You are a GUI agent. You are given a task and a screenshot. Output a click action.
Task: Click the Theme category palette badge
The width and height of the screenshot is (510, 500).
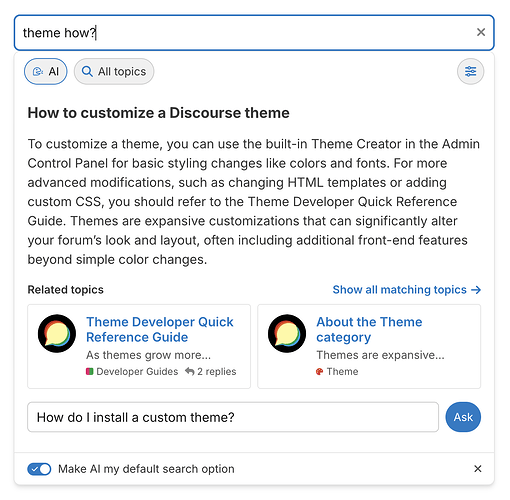[x=337, y=371]
